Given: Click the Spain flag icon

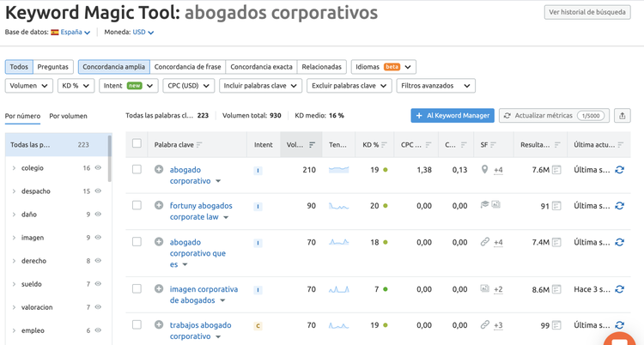Looking at the screenshot, I should pos(55,32).
